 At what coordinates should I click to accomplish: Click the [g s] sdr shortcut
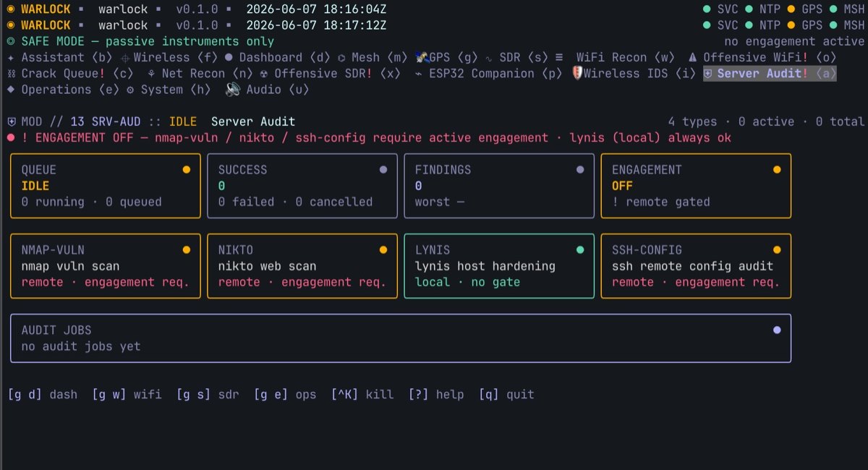pyautogui.click(x=208, y=395)
